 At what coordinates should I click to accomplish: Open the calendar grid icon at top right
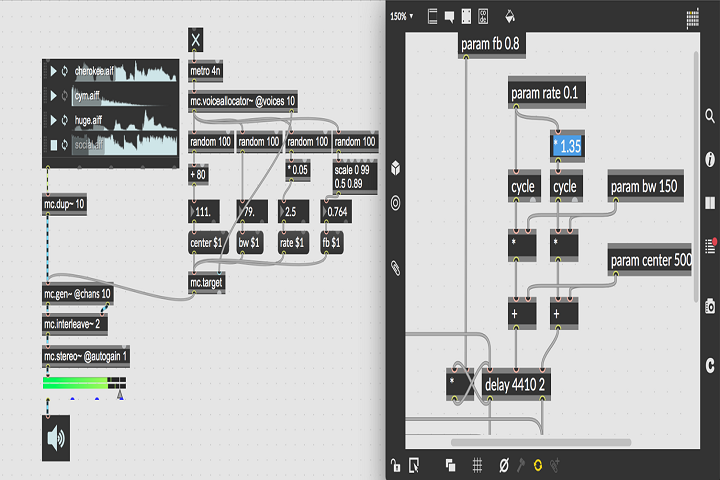(x=693, y=18)
